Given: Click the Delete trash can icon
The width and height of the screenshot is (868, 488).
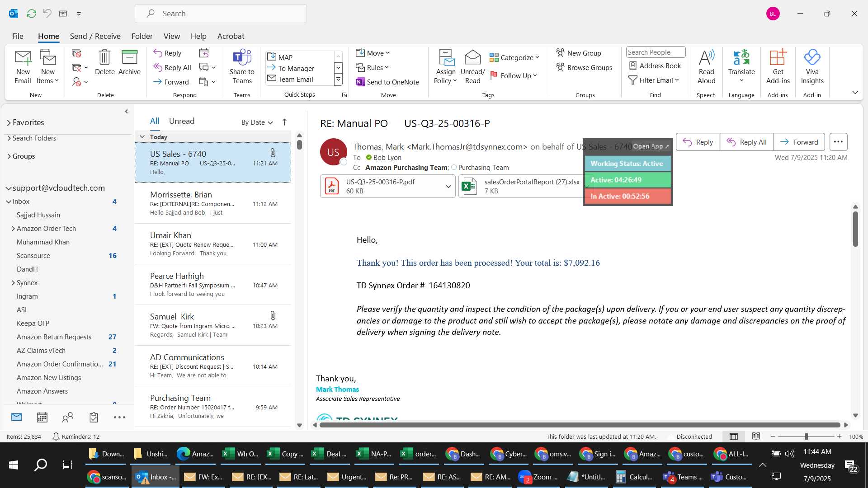Looking at the screenshot, I should pyautogui.click(x=104, y=62).
